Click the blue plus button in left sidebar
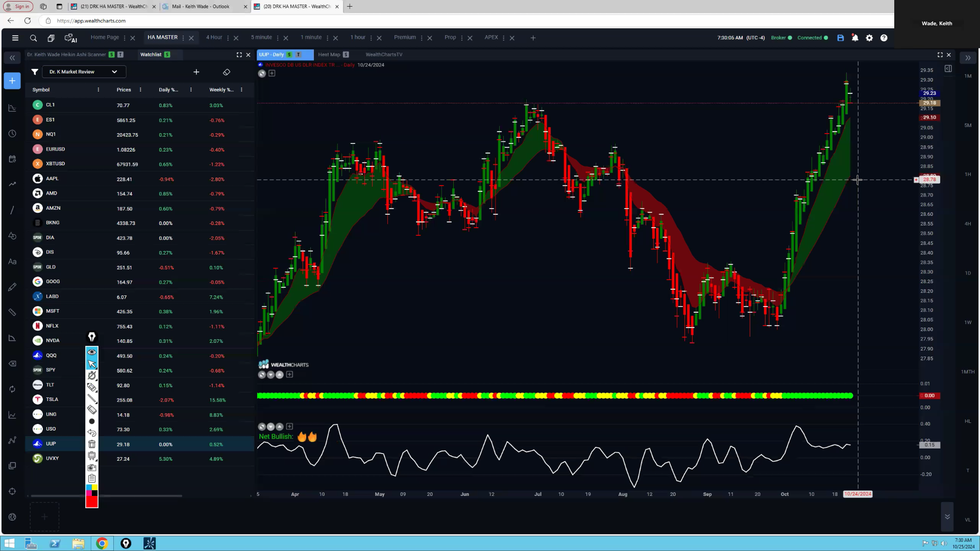This screenshot has height=551, width=980. click(12, 81)
